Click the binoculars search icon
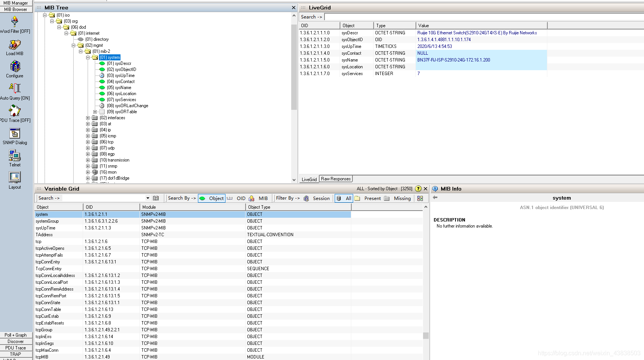Screen dimensions: 644x360 [x=156, y=198]
